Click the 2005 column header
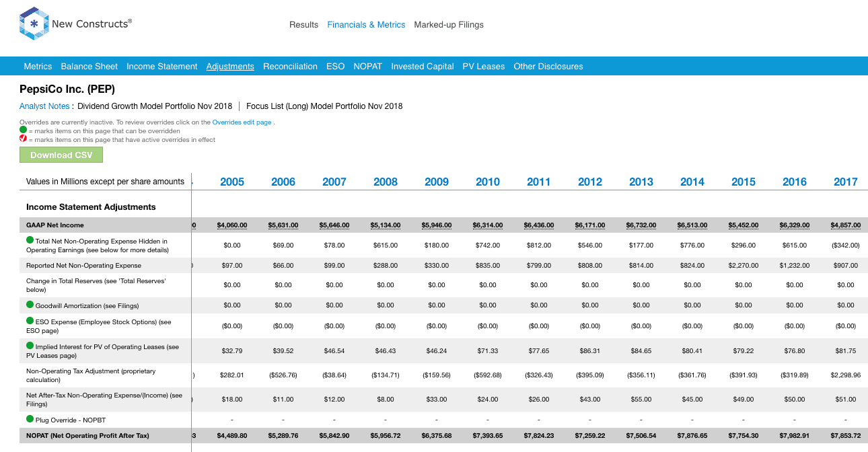 click(x=232, y=182)
